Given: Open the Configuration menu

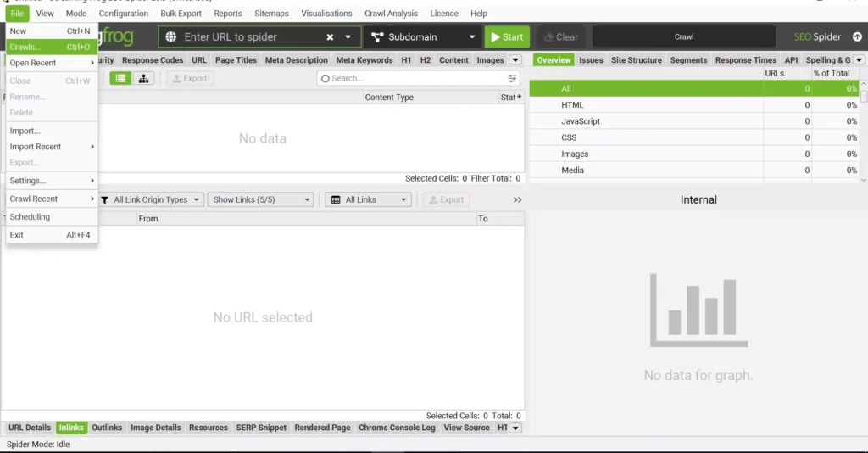Looking at the screenshot, I should pos(124,14).
